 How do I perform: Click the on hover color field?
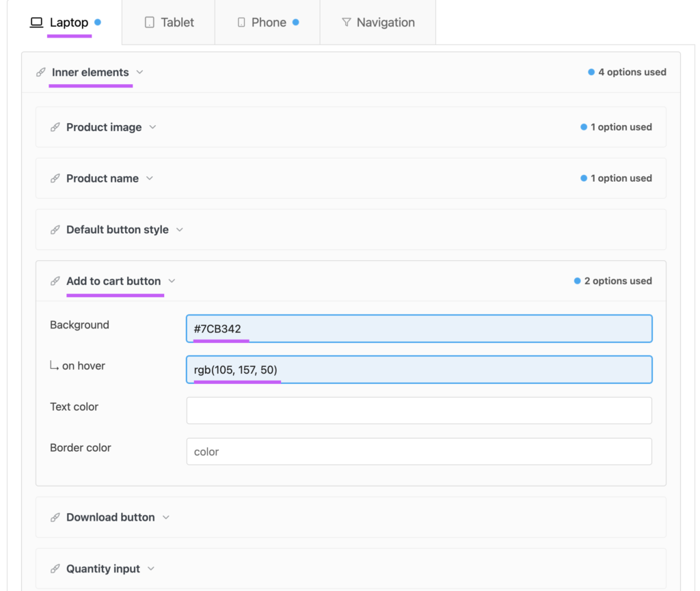click(419, 370)
